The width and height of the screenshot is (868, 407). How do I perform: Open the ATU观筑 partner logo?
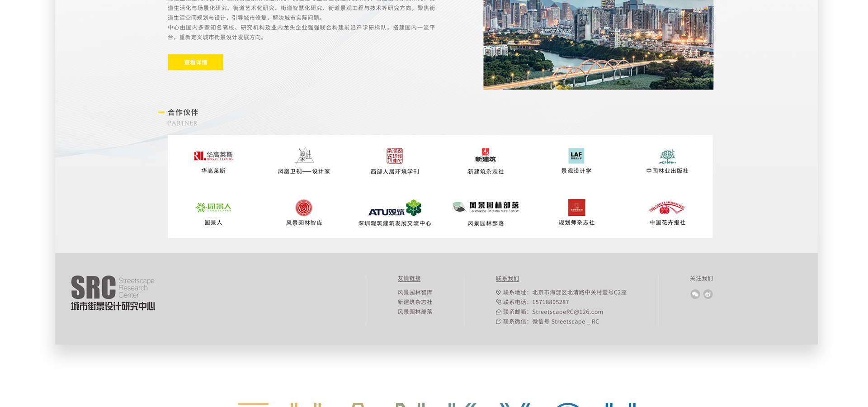pyautogui.click(x=395, y=208)
